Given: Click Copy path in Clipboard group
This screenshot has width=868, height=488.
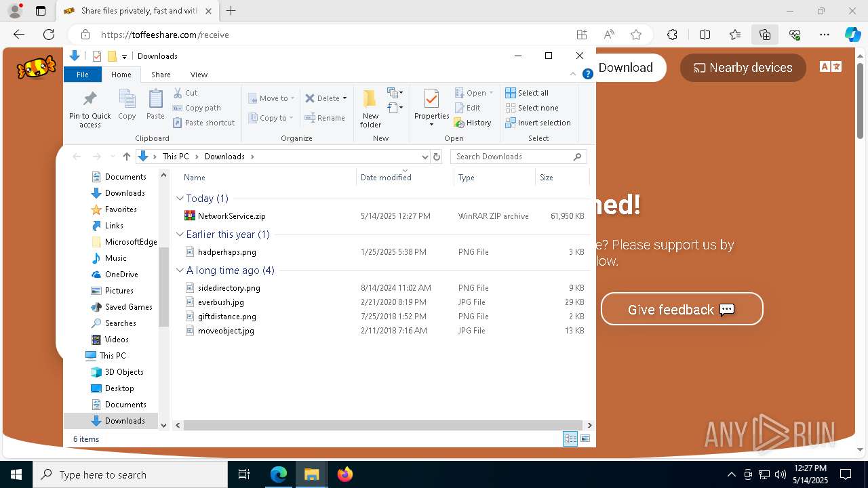Looking at the screenshot, I should (197, 108).
